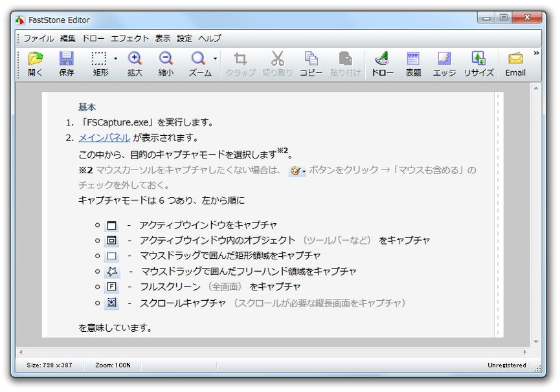Open the 編集 menu

tap(68, 39)
